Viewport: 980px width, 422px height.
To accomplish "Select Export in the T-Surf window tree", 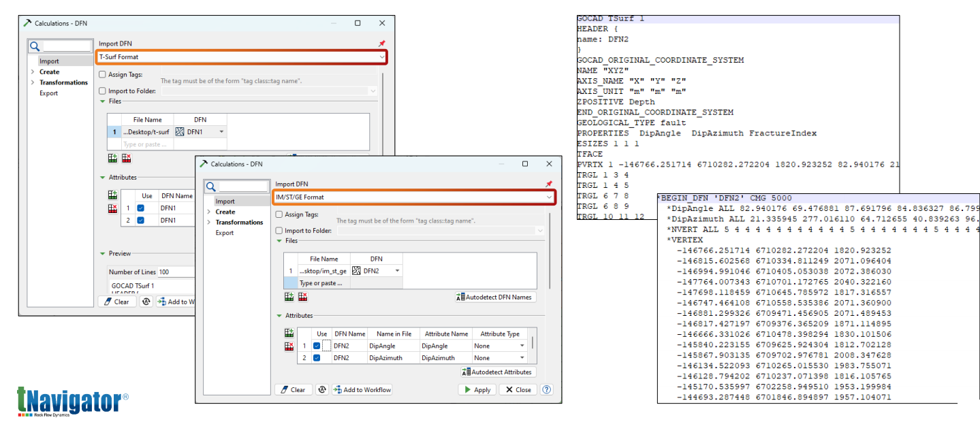I will pos(48,93).
